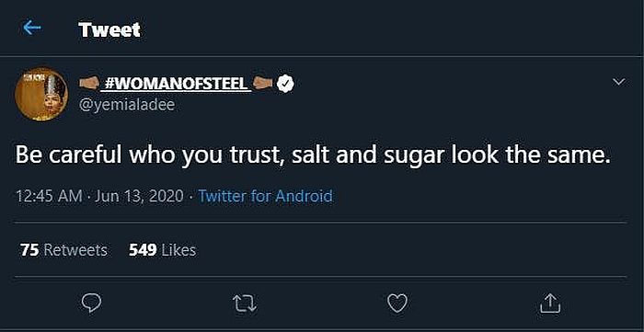The height and width of the screenshot is (332, 644).
Task: View the 549 Likes list
Action: click(x=162, y=250)
